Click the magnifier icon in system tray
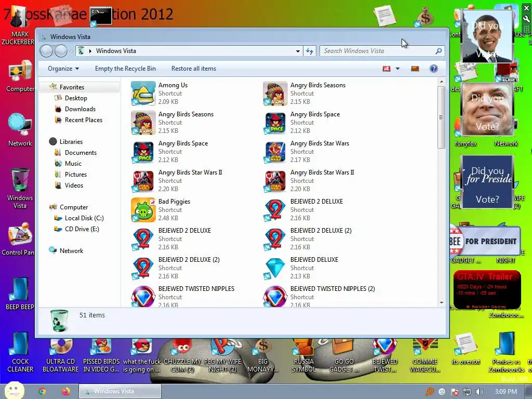The image size is (532, 399). (x=430, y=392)
